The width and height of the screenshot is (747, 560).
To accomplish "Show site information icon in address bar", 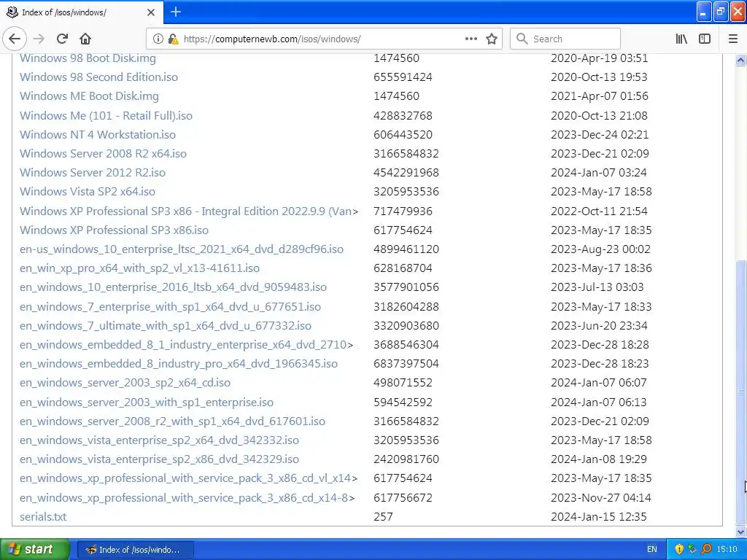I will (158, 39).
